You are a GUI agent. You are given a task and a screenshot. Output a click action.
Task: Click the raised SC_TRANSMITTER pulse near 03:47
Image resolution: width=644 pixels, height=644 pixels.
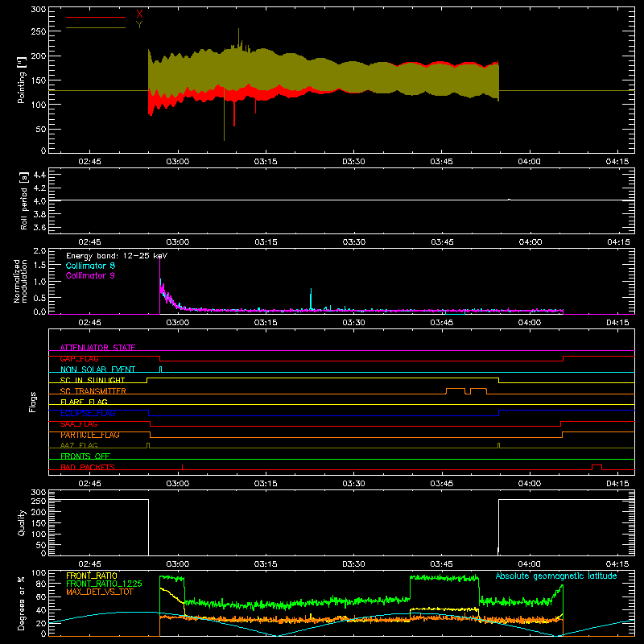[x=456, y=390]
